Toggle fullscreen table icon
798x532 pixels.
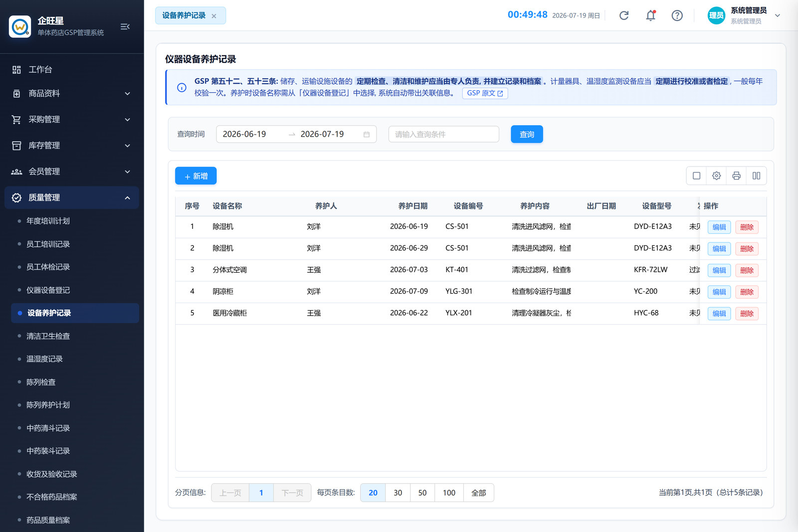(697, 176)
